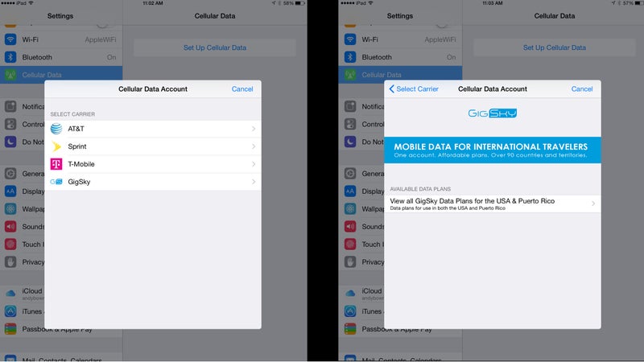This screenshot has height=362, width=644.
Task: Tap Do Not Disturb moon icon, left screen
Action: (x=10, y=142)
